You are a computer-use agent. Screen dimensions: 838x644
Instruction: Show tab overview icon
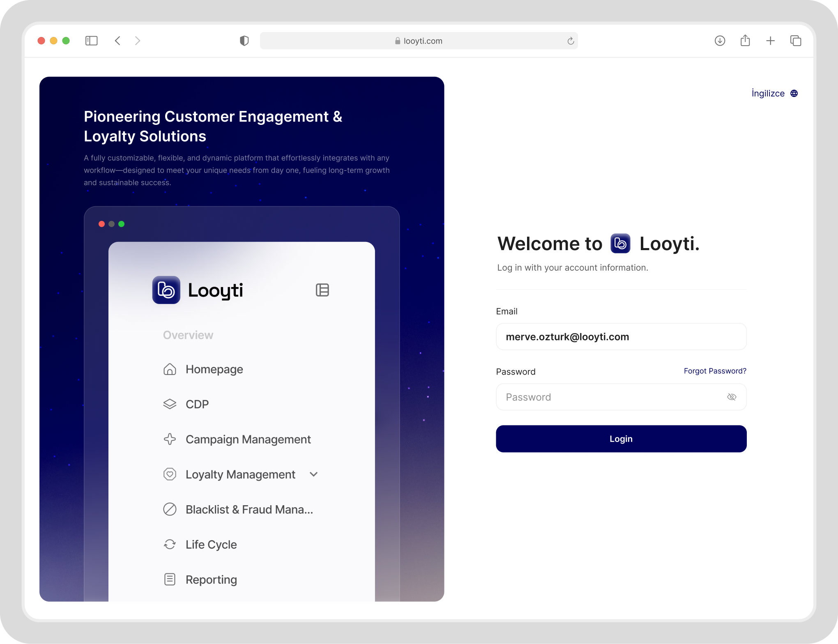(x=796, y=41)
